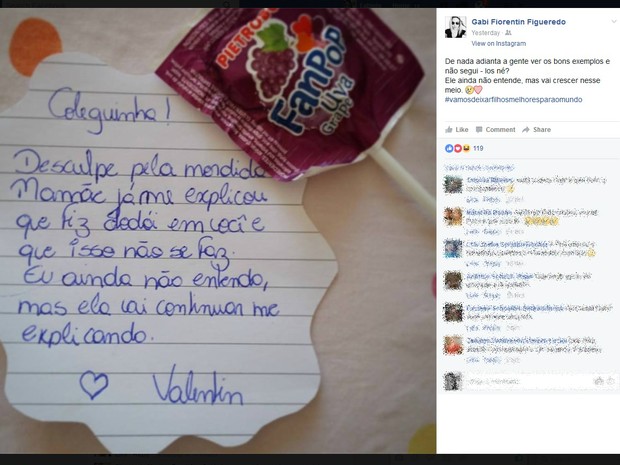View who reacted via the 119 count

click(x=478, y=148)
